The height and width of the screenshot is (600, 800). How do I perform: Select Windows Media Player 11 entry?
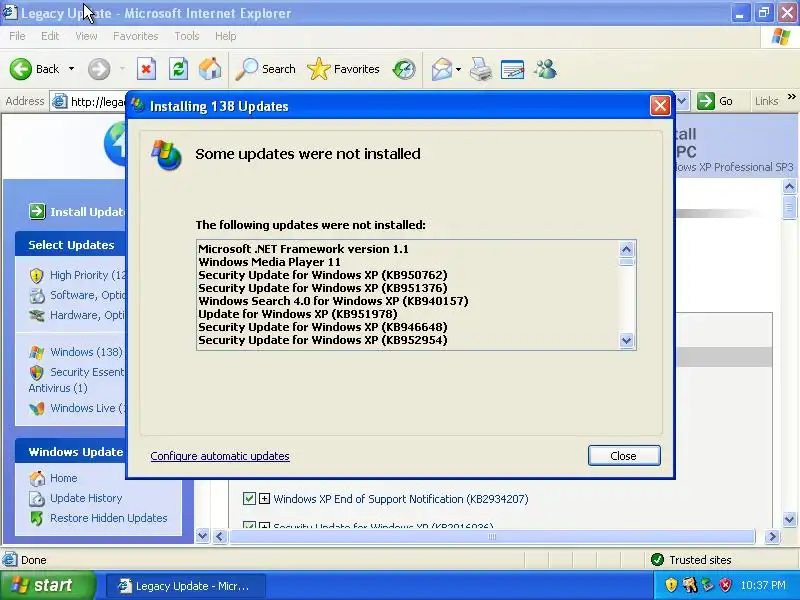(x=269, y=262)
